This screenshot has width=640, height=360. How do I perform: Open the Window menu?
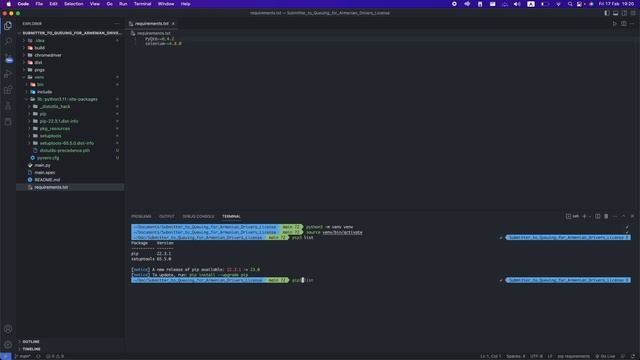pyautogui.click(x=166, y=4)
